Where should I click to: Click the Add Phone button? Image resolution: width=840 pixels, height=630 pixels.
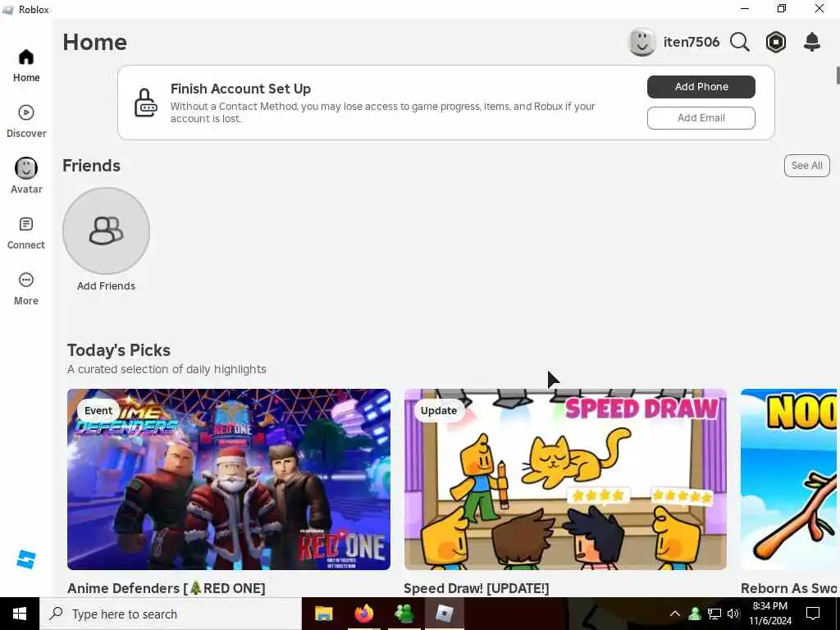[701, 87]
